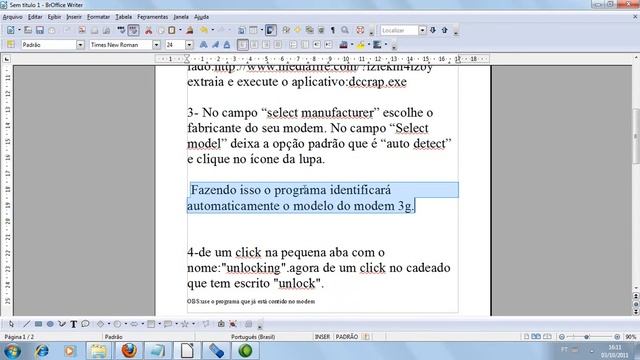Select the Line drawing tool
Screen dimensions: 640x360
pyautogui.click(x=27, y=324)
